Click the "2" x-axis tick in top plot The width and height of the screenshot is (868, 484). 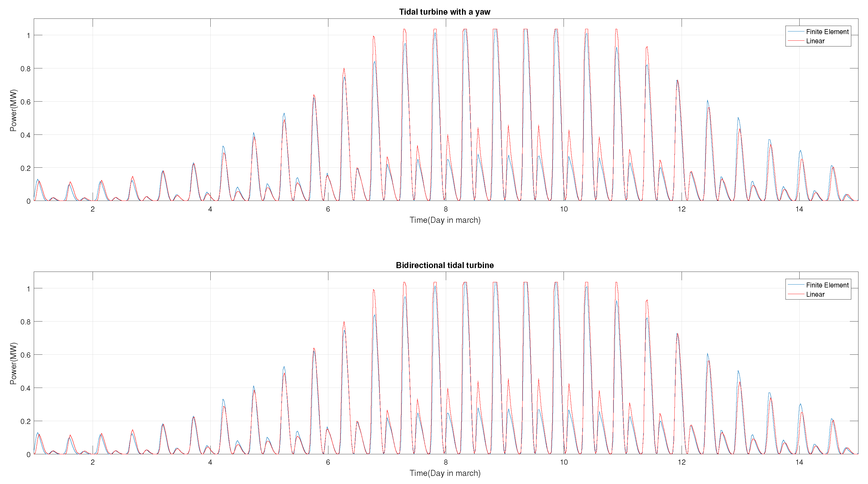92,209
